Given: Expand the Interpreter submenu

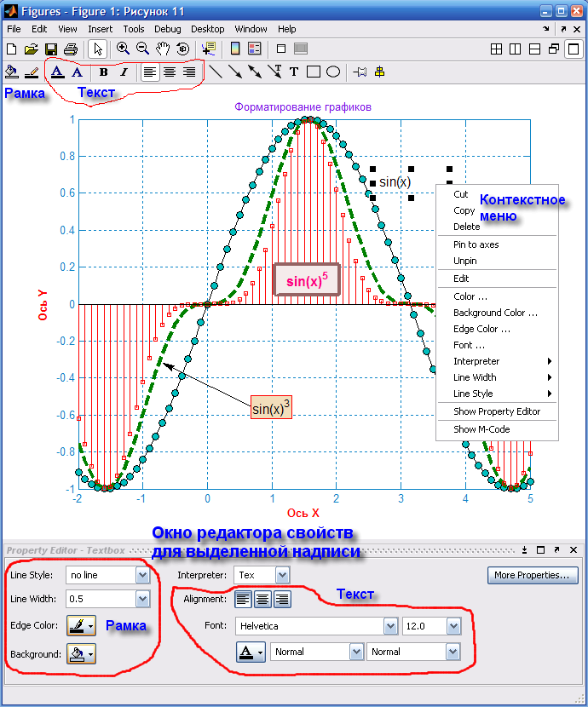Looking at the screenshot, I should coord(498,361).
